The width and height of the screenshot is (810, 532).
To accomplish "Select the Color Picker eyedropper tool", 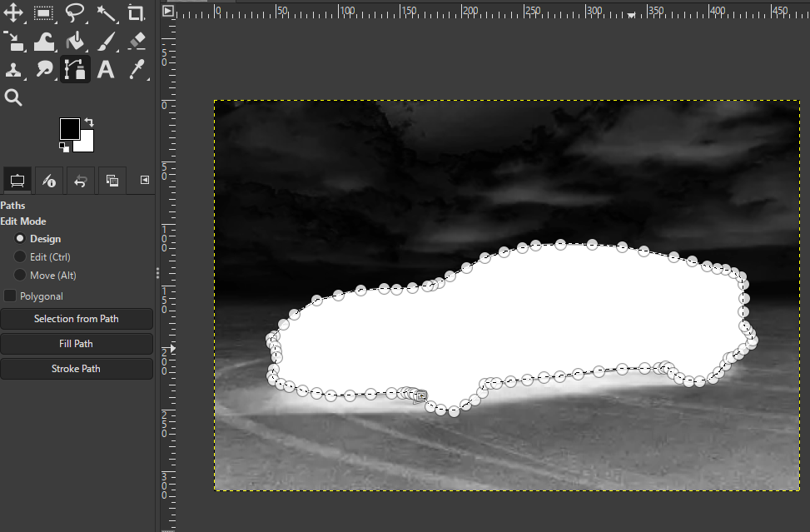I will coord(137,69).
